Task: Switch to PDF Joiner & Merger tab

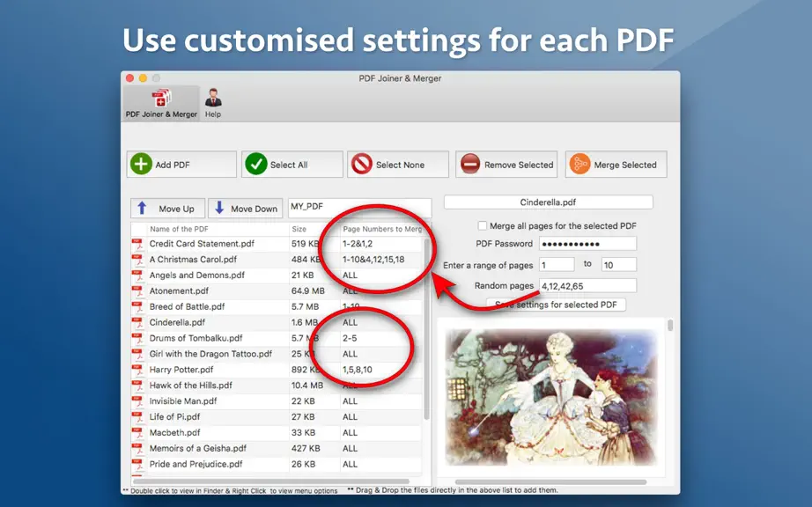Action: point(161,103)
